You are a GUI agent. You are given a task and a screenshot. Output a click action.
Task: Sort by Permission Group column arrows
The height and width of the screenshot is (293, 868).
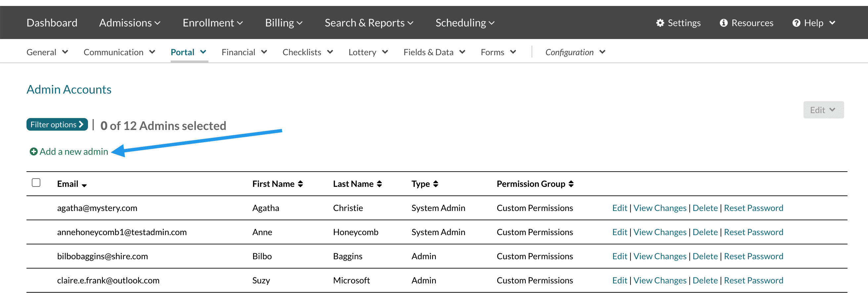point(571,184)
